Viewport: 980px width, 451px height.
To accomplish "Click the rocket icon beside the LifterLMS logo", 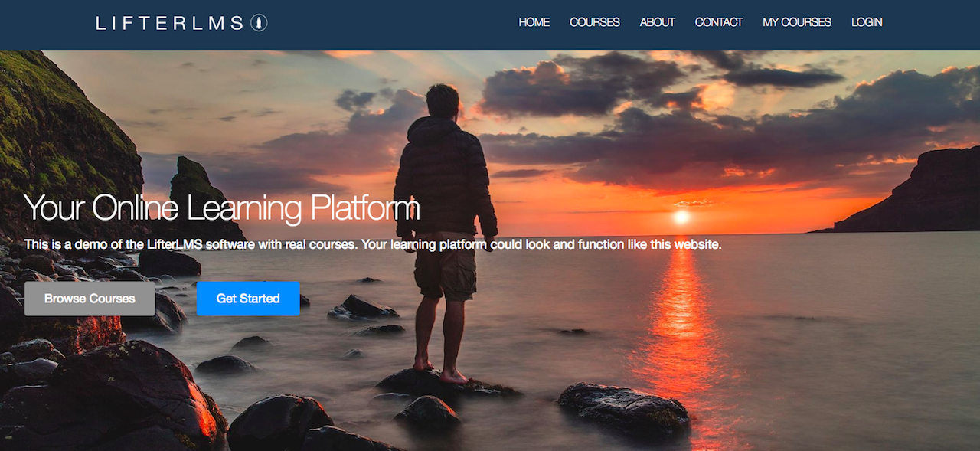I will coord(259,22).
